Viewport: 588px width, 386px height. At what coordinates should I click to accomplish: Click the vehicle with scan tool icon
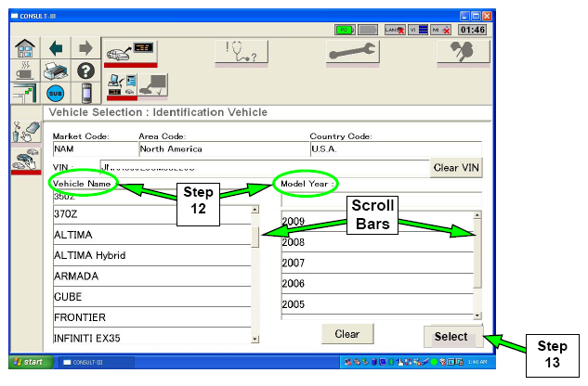(x=128, y=53)
